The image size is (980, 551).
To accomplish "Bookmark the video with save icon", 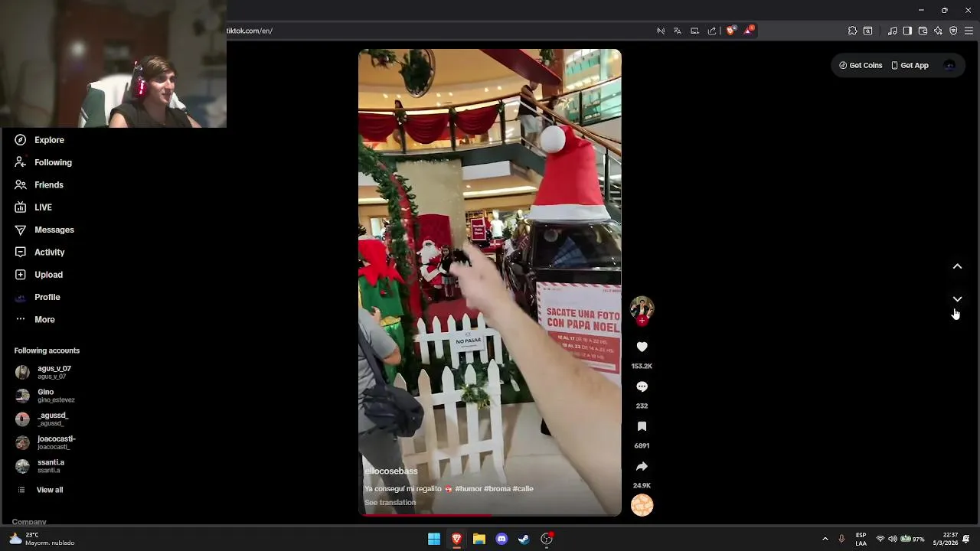I will 642,426.
